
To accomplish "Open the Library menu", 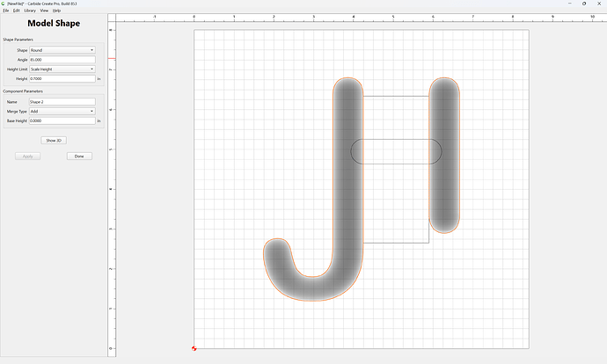I will pyautogui.click(x=30, y=11).
